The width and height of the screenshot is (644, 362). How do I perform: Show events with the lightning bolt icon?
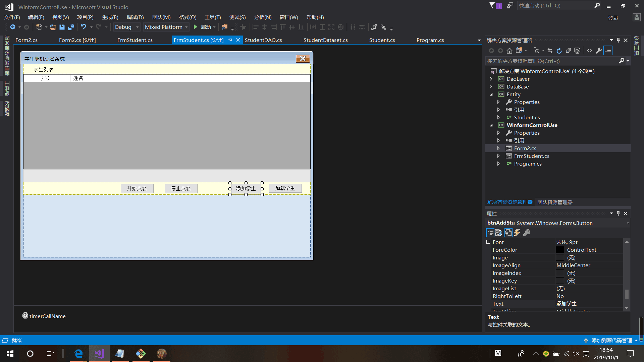(x=517, y=233)
